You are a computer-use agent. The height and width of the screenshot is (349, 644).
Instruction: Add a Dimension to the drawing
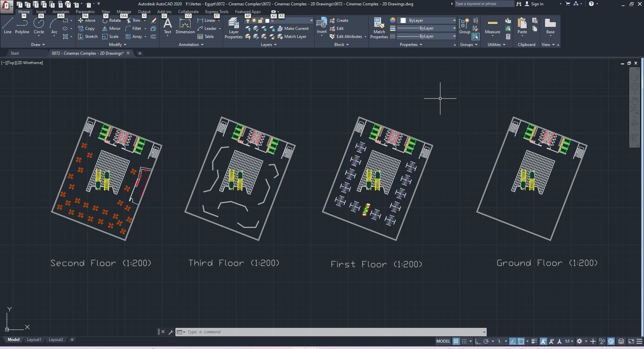(185, 26)
